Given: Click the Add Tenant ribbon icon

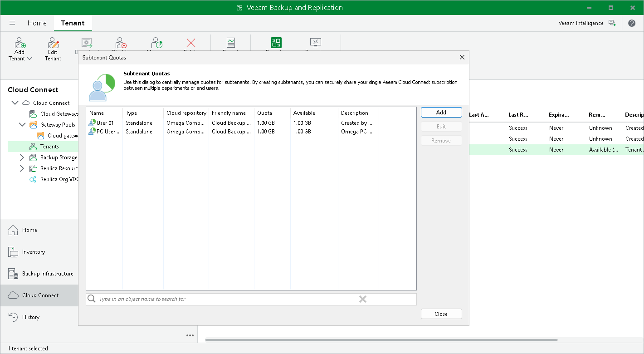Looking at the screenshot, I should (x=20, y=44).
